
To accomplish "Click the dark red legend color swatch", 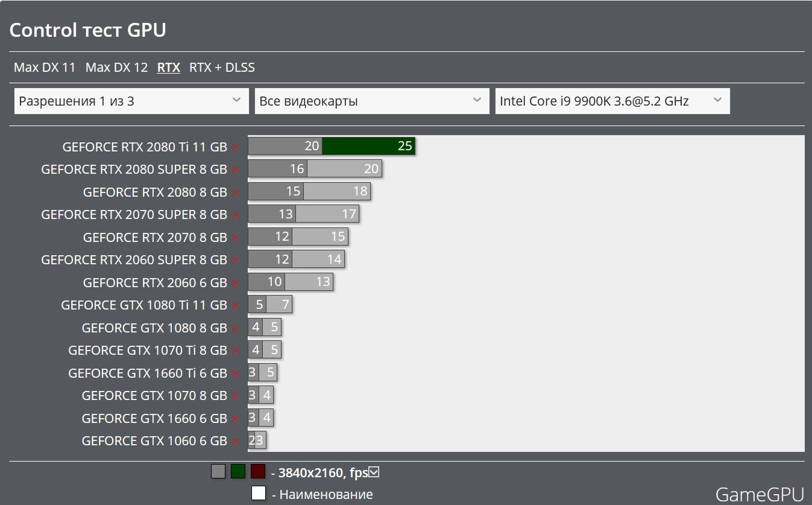I will tap(258, 471).
